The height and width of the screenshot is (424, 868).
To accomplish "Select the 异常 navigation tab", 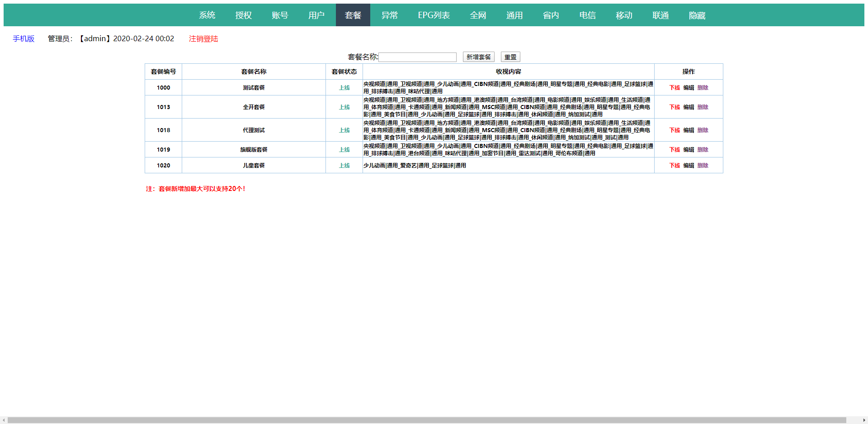I will (389, 15).
